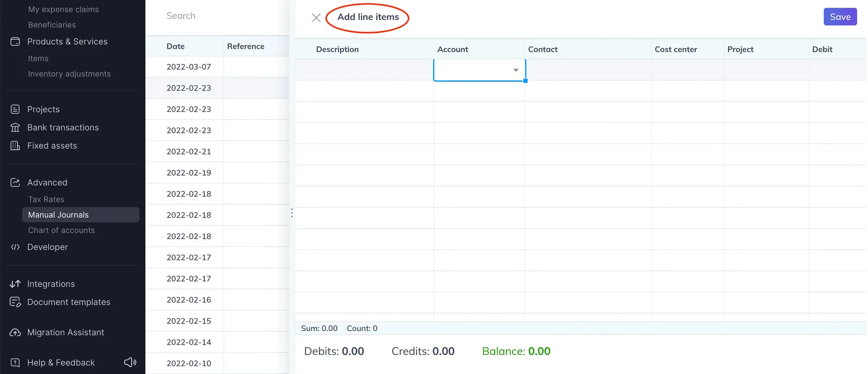Select the 2022-03-07 journal row
Screen dimensions: 868x374
[189, 67]
